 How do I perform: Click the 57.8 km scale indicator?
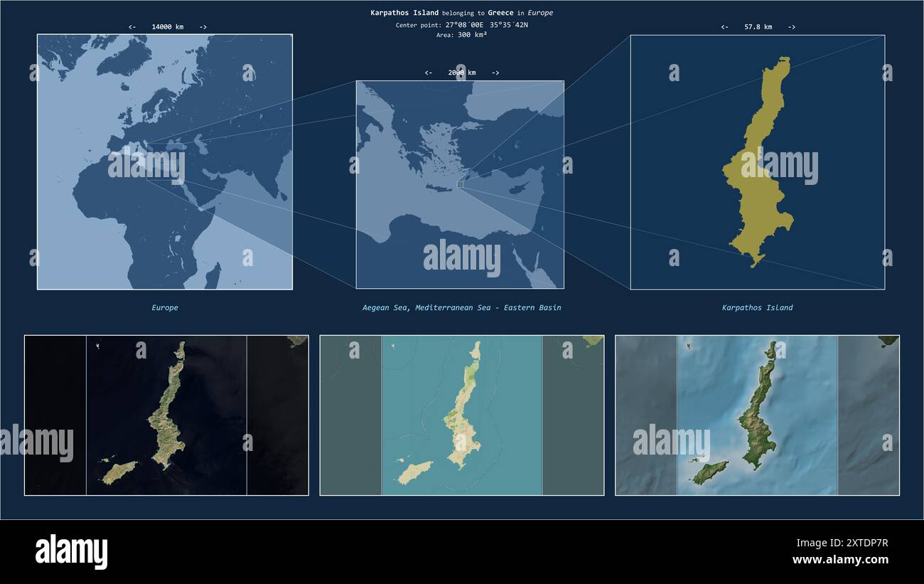click(758, 27)
